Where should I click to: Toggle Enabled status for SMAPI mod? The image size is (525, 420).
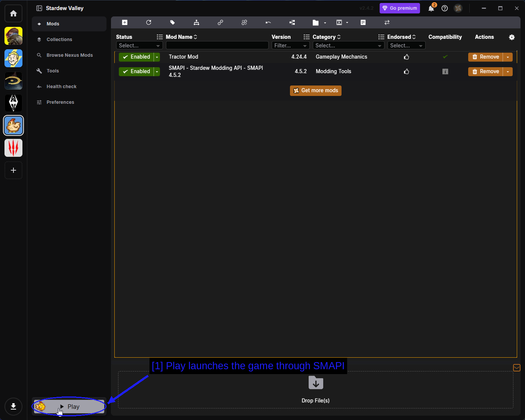(x=136, y=71)
